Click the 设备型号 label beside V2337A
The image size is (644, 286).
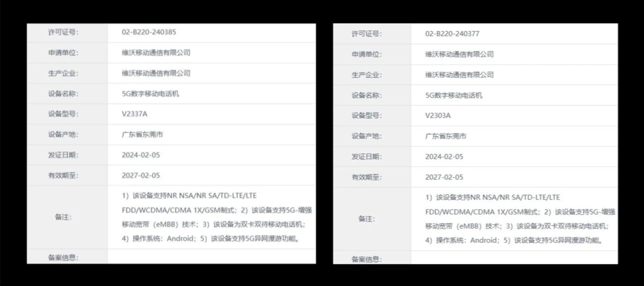pyautogui.click(x=63, y=114)
